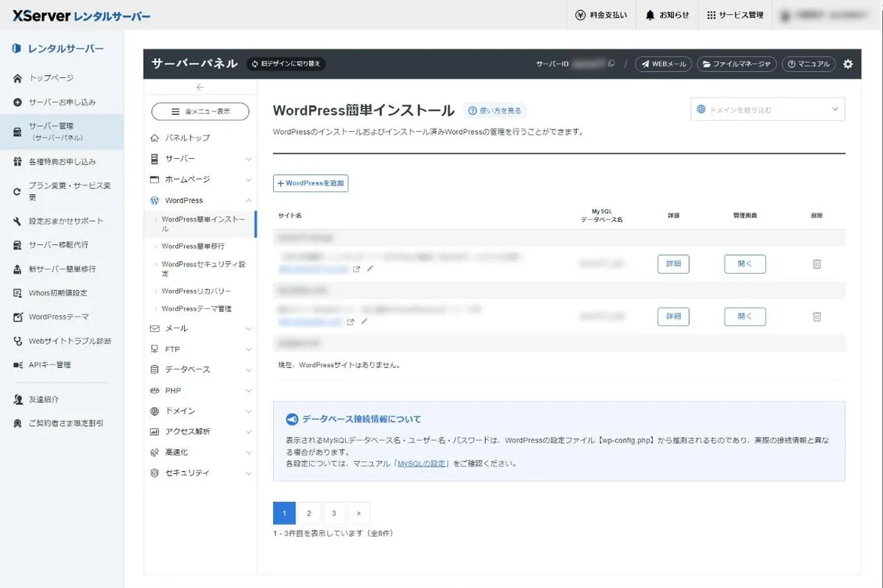Open サーバーお申し込み in left sidebar

[x=62, y=102]
